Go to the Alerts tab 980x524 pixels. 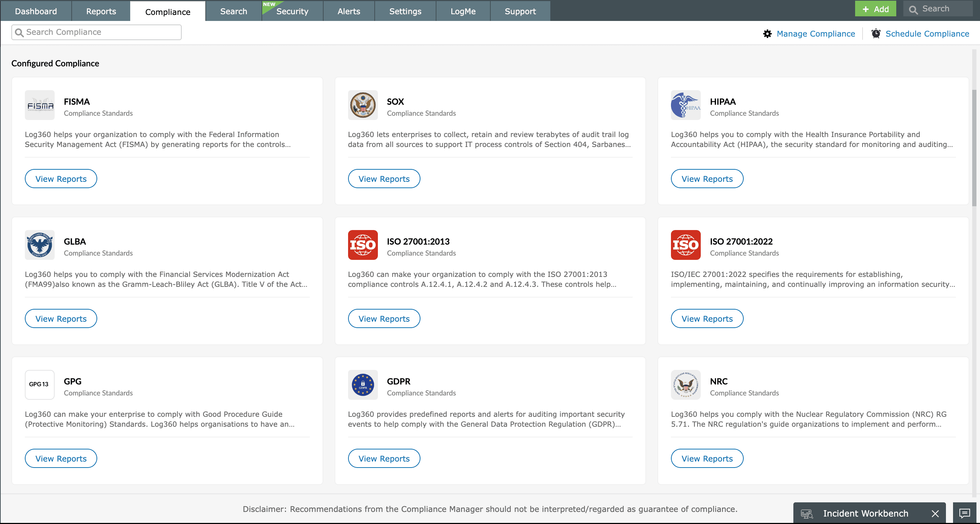tap(348, 11)
